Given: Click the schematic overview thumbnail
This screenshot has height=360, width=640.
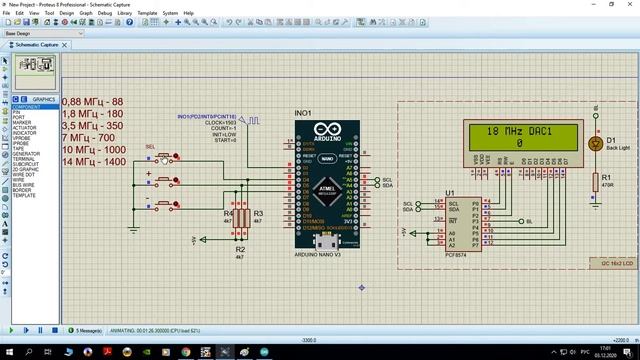Looking at the screenshot, I should coord(36,72).
